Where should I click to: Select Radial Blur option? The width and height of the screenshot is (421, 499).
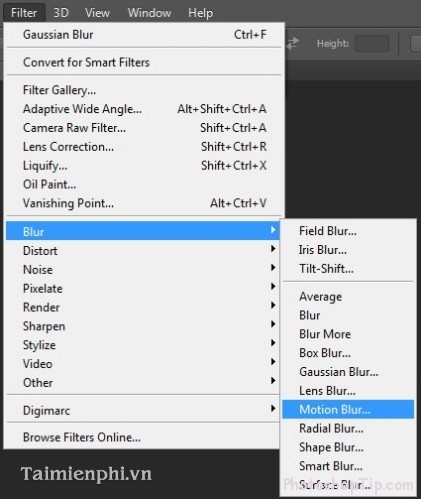pos(348,428)
